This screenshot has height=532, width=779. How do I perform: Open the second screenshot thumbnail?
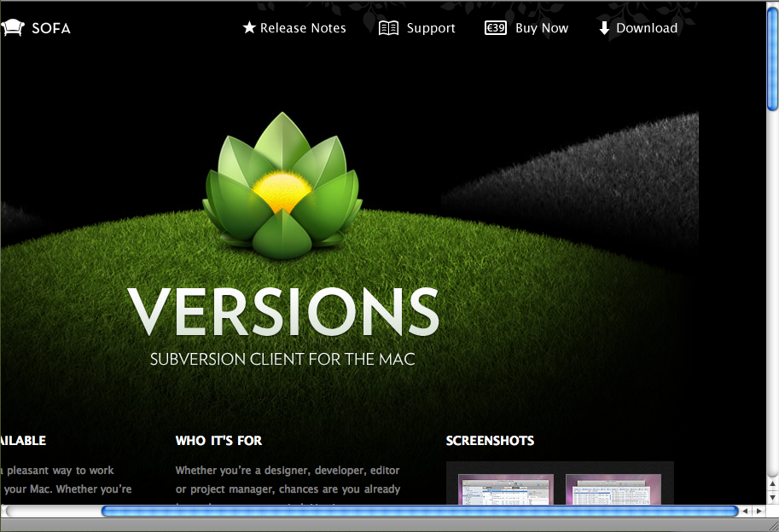point(613,490)
